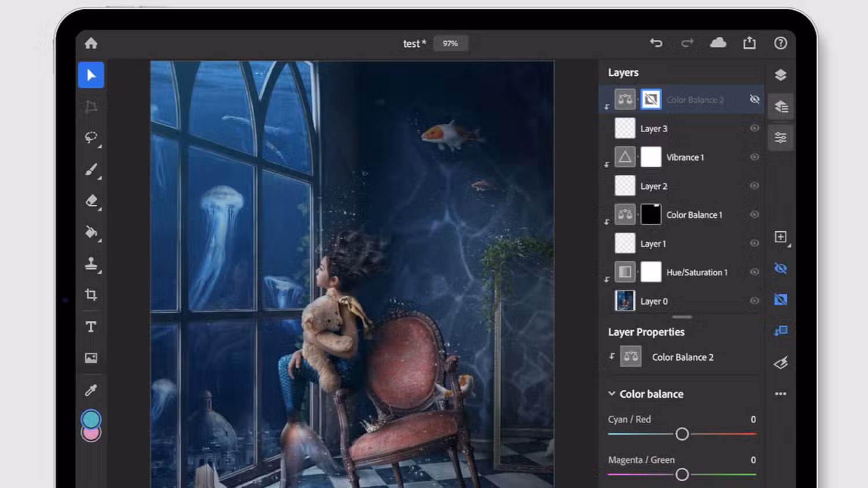The image size is (868, 488).
Task: Click the test* document title
Action: coord(414,43)
